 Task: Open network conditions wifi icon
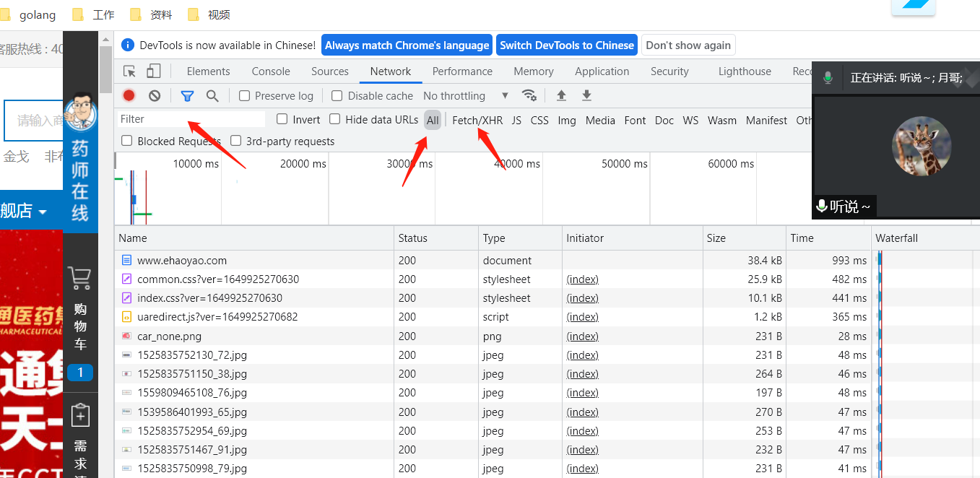[x=529, y=95]
